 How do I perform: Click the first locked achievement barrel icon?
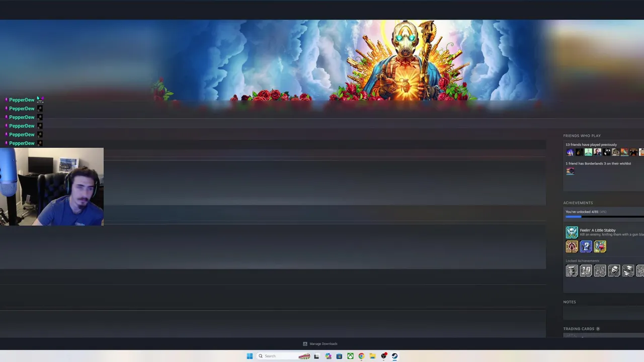pyautogui.click(x=572, y=271)
